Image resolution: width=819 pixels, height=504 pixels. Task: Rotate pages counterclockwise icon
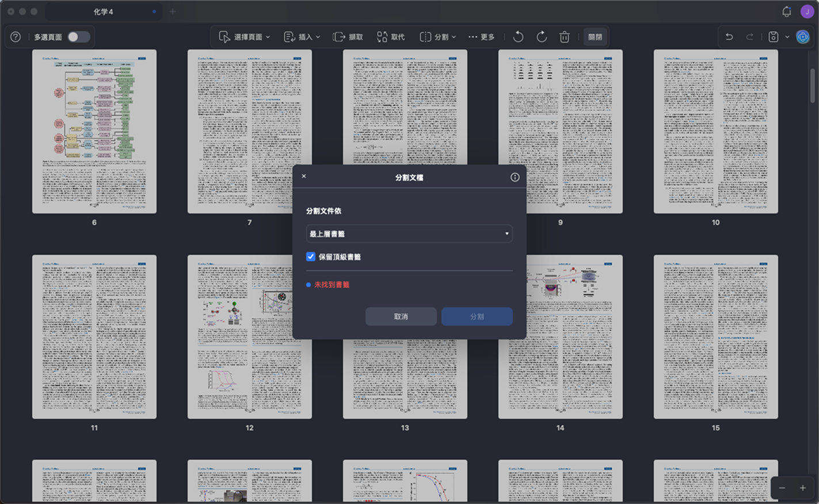518,37
